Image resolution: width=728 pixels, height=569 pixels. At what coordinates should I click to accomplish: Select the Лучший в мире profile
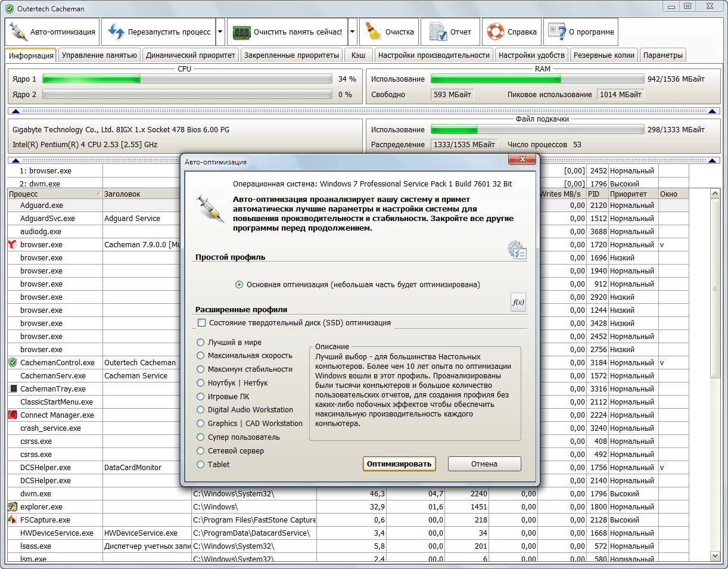200,343
